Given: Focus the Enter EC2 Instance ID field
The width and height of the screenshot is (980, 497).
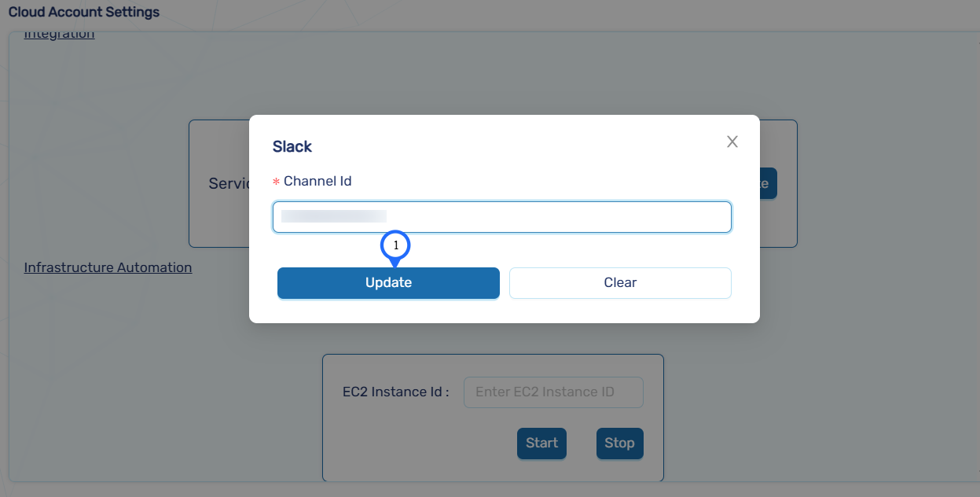Looking at the screenshot, I should (x=552, y=392).
